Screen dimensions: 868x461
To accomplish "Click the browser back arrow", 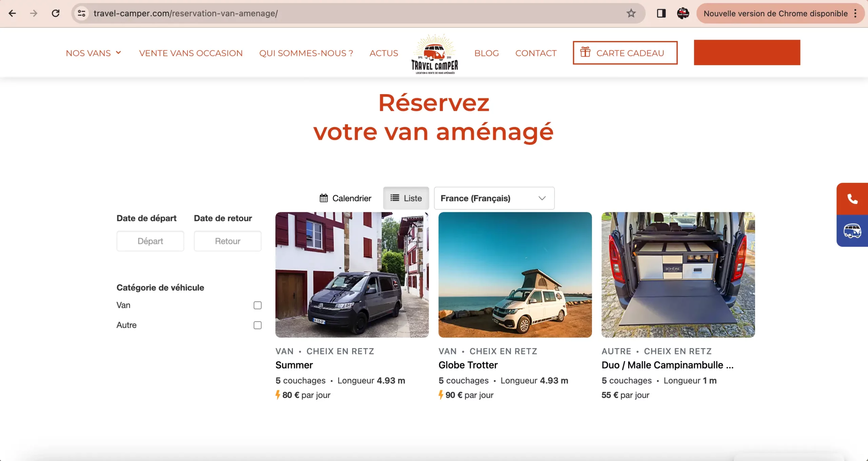I will pos(12,13).
